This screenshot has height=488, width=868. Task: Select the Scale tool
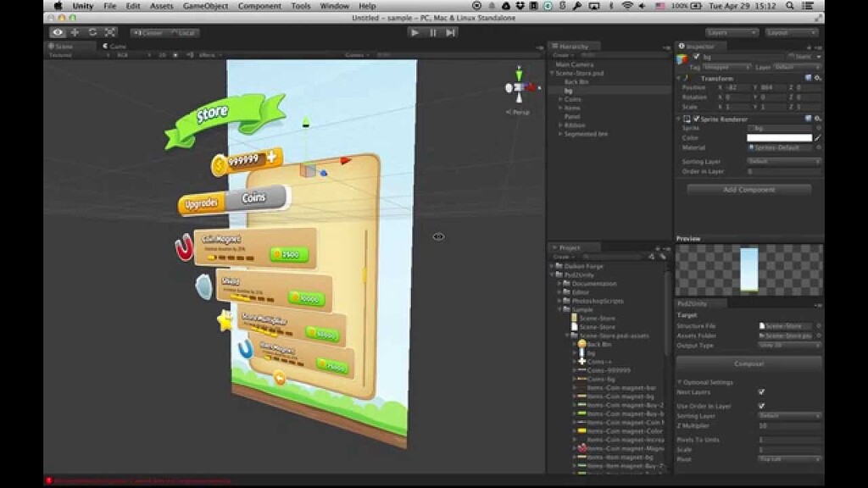click(x=110, y=31)
